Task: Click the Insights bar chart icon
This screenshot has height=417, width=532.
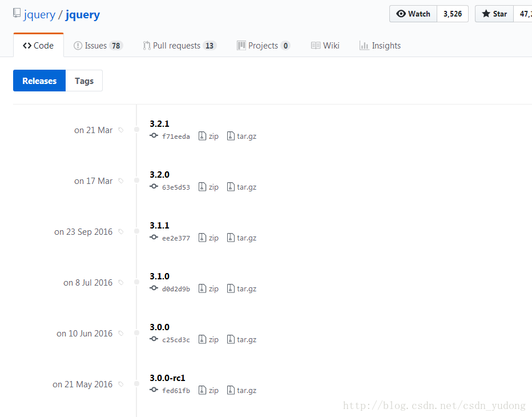Action: 364,46
